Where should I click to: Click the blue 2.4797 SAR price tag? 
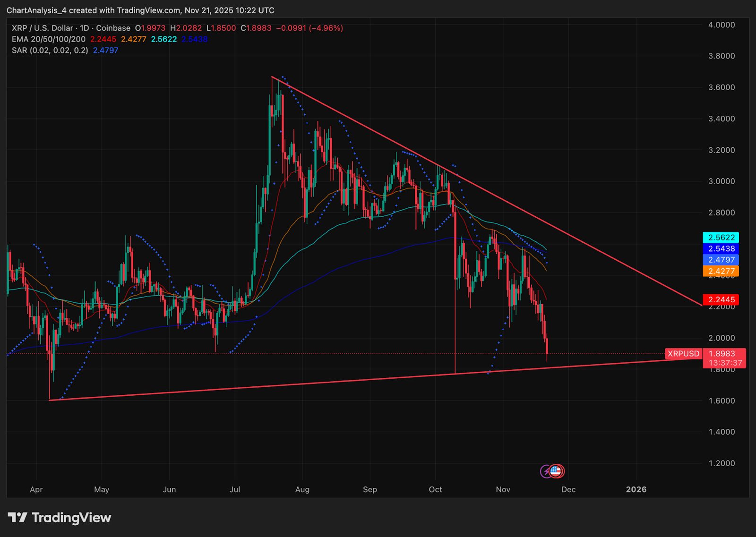point(721,260)
